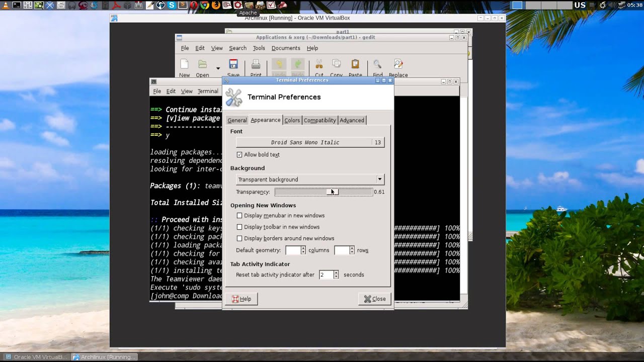Image resolution: width=644 pixels, height=362 pixels.
Task: Open the terminal window's Edit menu
Action: [x=171, y=92]
